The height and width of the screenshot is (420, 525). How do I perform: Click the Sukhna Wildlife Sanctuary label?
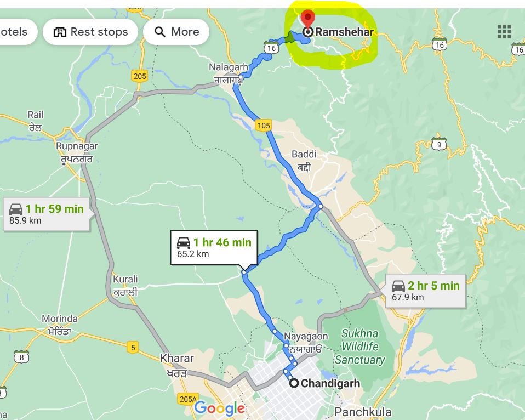click(x=360, y=347)
